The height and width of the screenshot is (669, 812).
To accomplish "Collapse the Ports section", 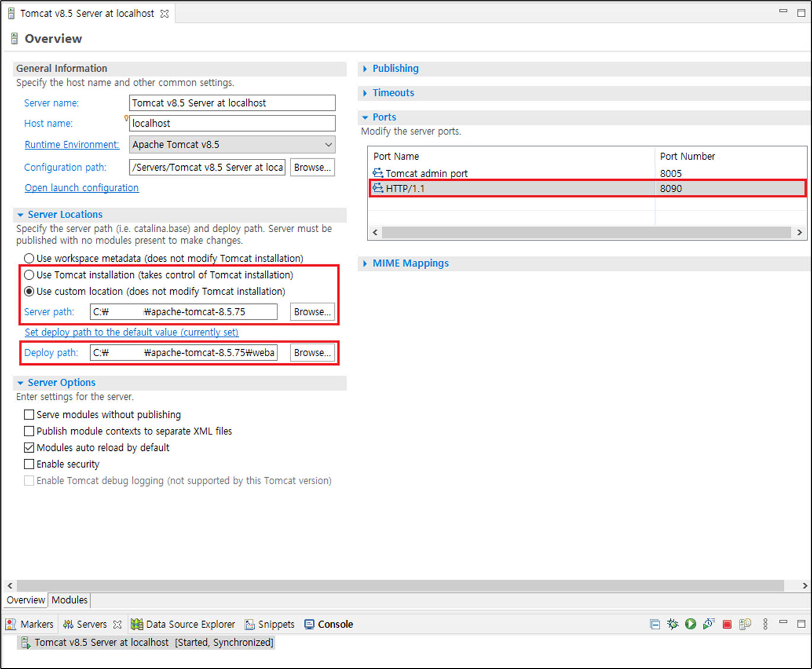I will click(365, 117).
